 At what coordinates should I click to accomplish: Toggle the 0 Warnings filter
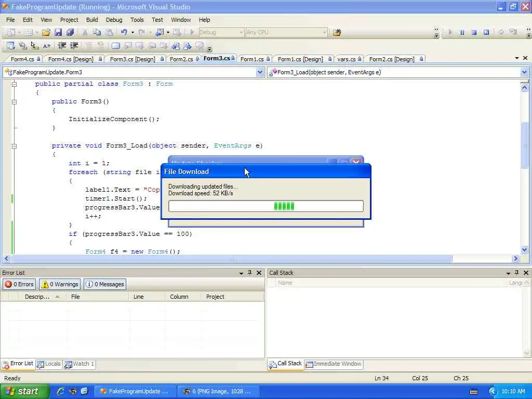(60, 284)
